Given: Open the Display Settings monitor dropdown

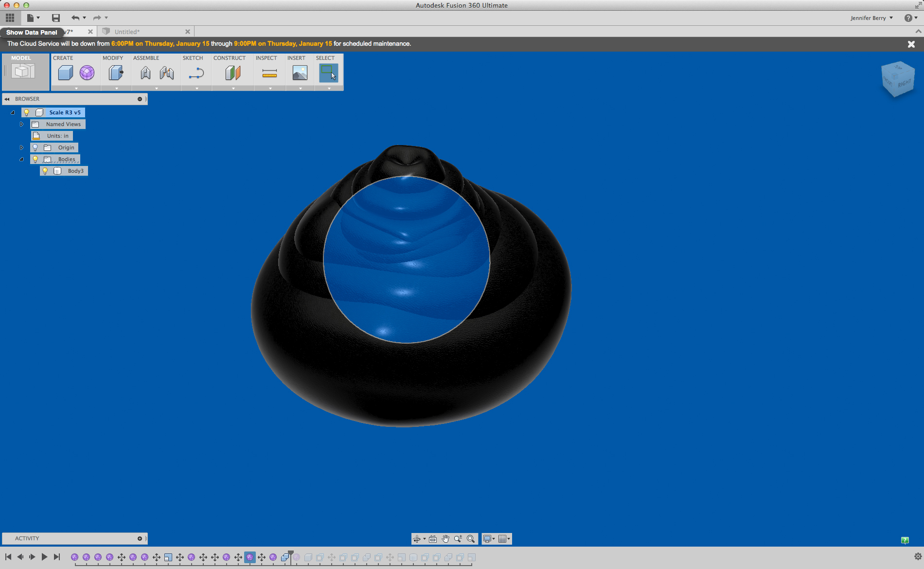Looking at the screenshot, I should coord(488,539).
